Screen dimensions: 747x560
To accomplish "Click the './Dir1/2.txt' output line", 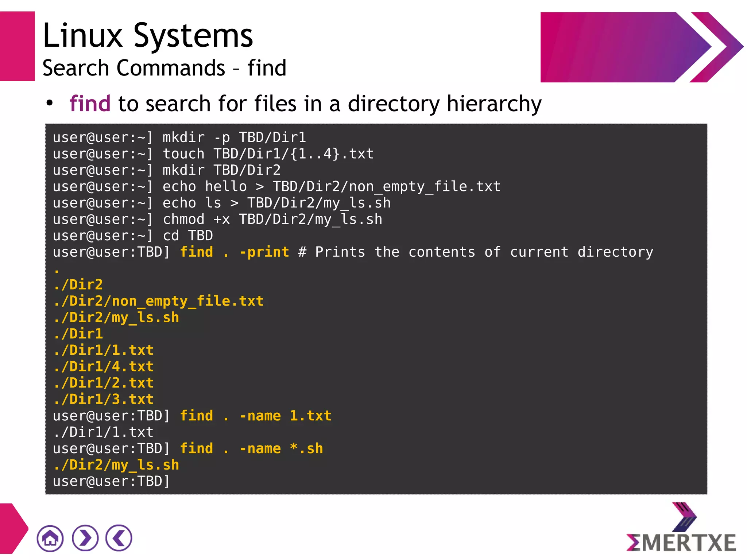I will 103,383.
